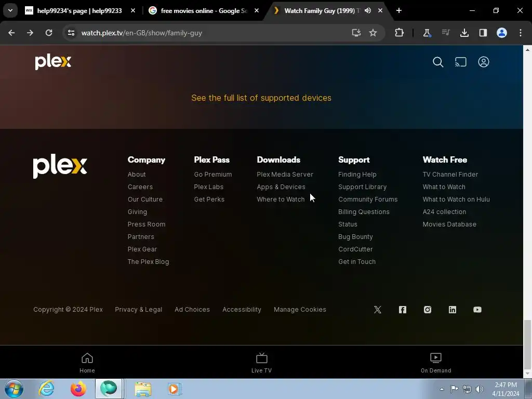Open the Plex account profile icon
532x399 pixels.
coord(484,62)
